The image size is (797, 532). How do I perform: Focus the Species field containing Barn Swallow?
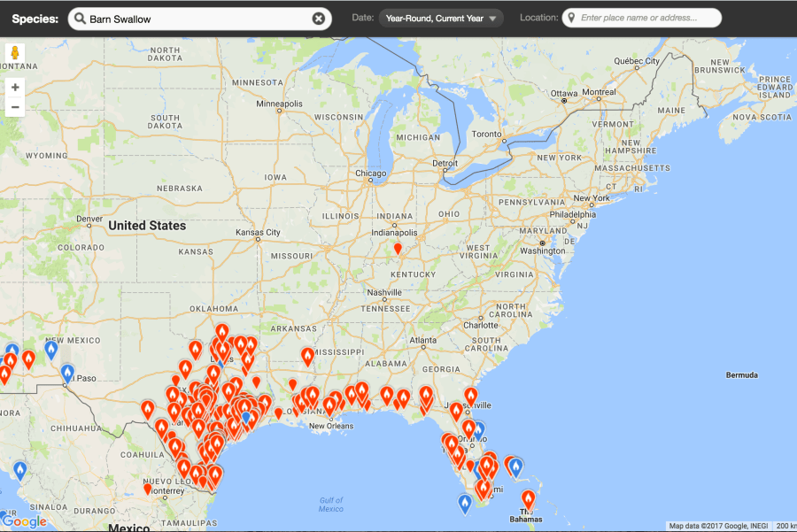click(195, 19)
